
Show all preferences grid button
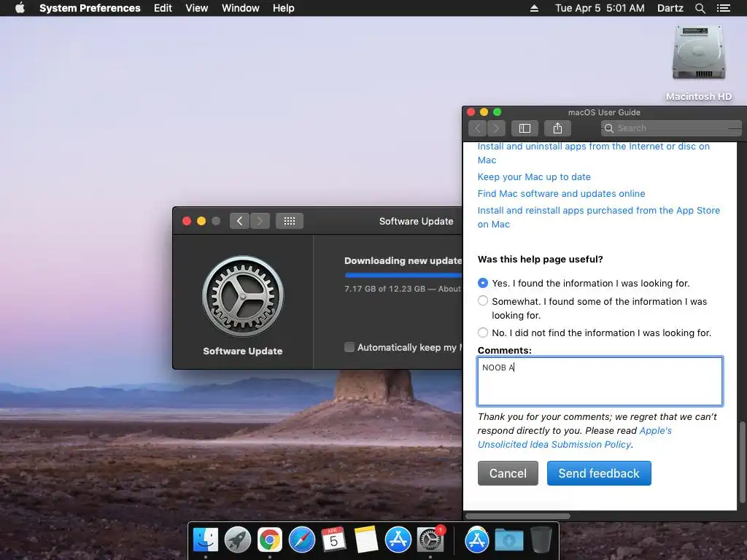(290, 221)
